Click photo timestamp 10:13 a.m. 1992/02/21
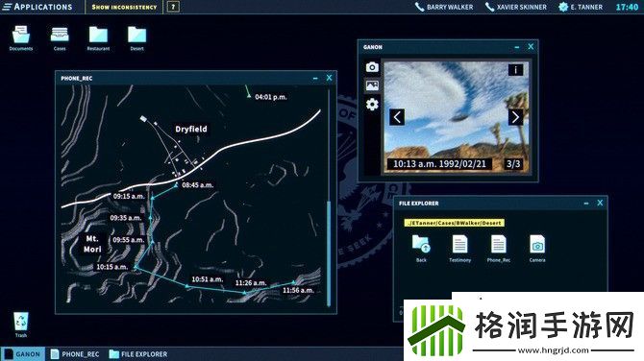This screenshot has width=644, height=361. 439,164
